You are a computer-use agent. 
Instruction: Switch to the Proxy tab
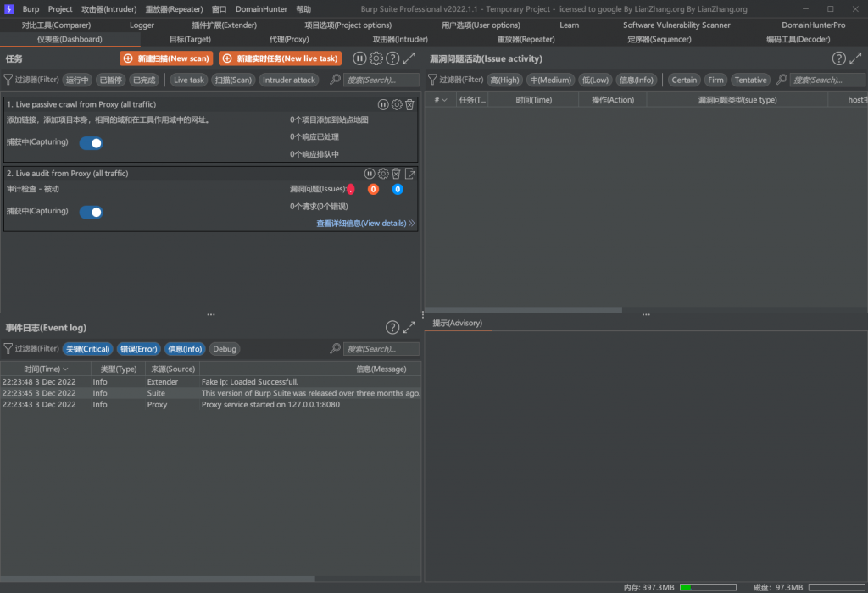(x=289, y=39)
